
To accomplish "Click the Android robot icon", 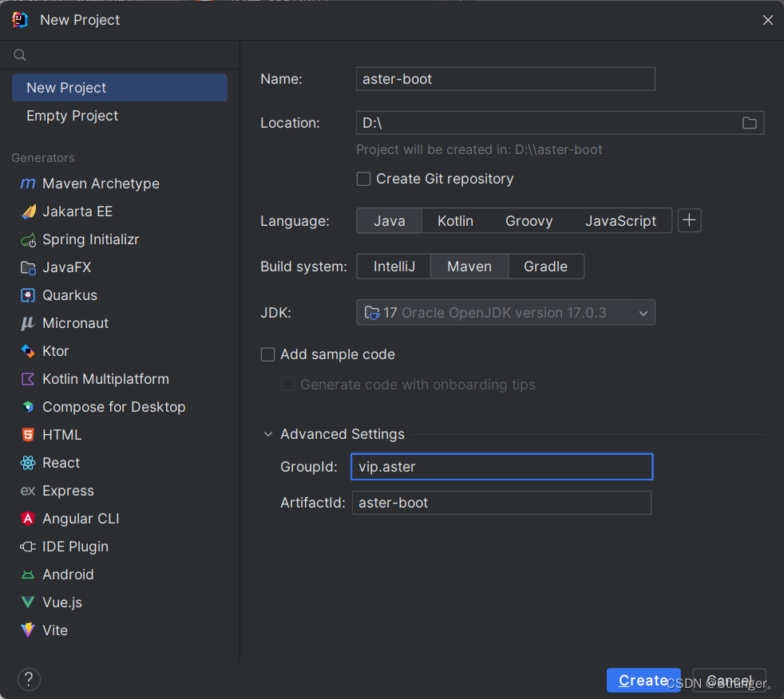I will point(28,575).
